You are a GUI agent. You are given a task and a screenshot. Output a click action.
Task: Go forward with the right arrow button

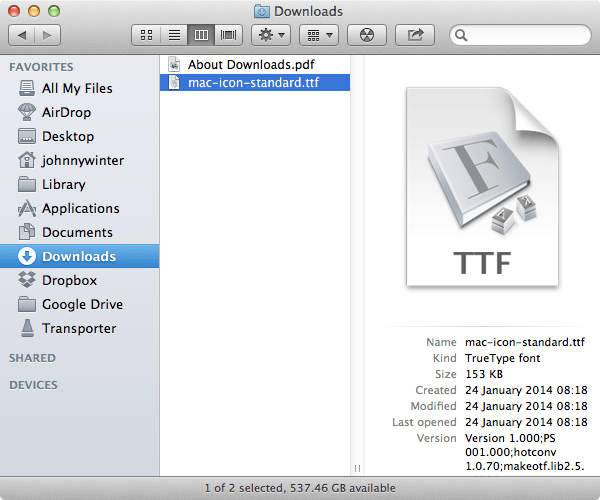tap(47, 35)
